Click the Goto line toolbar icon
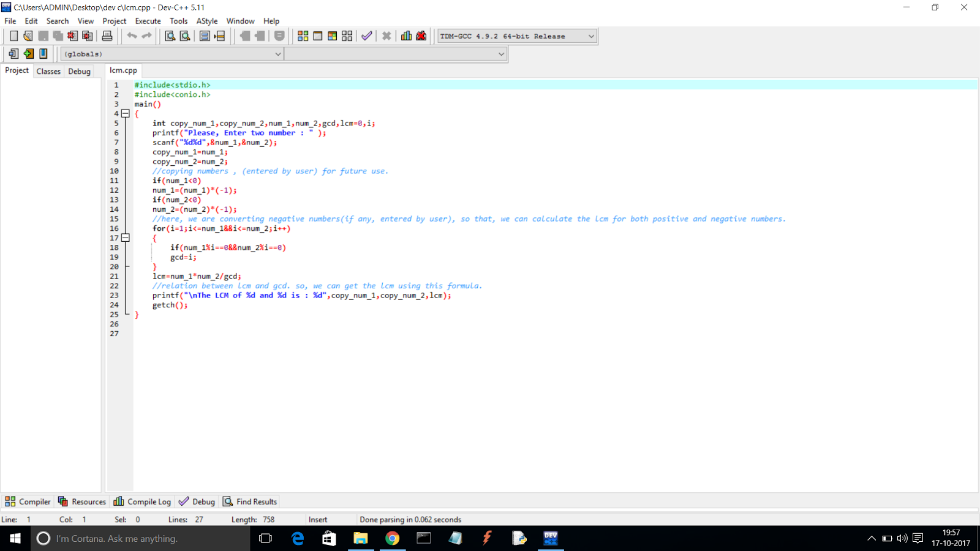This screenshot has height=551, width=980. click(x=220, y=36)
